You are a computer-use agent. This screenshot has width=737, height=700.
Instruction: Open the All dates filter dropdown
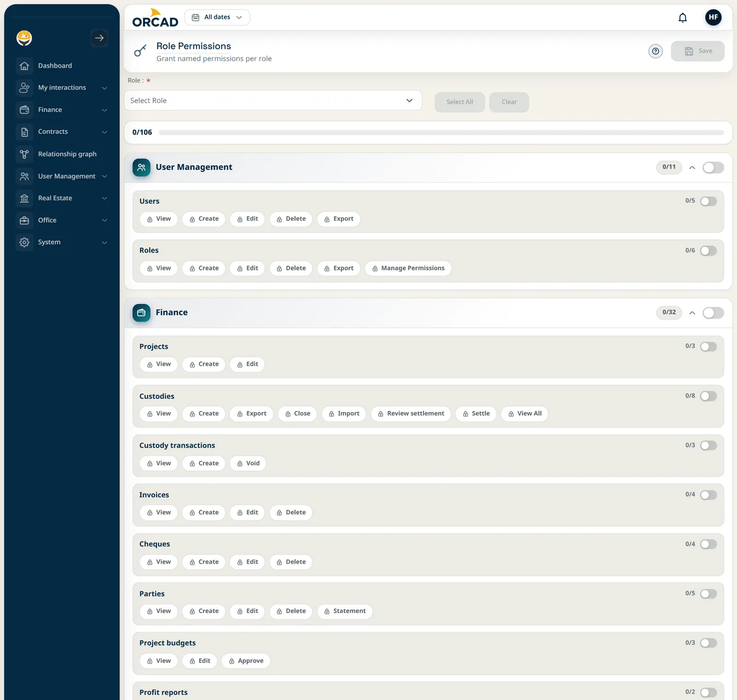pos(217,17)
